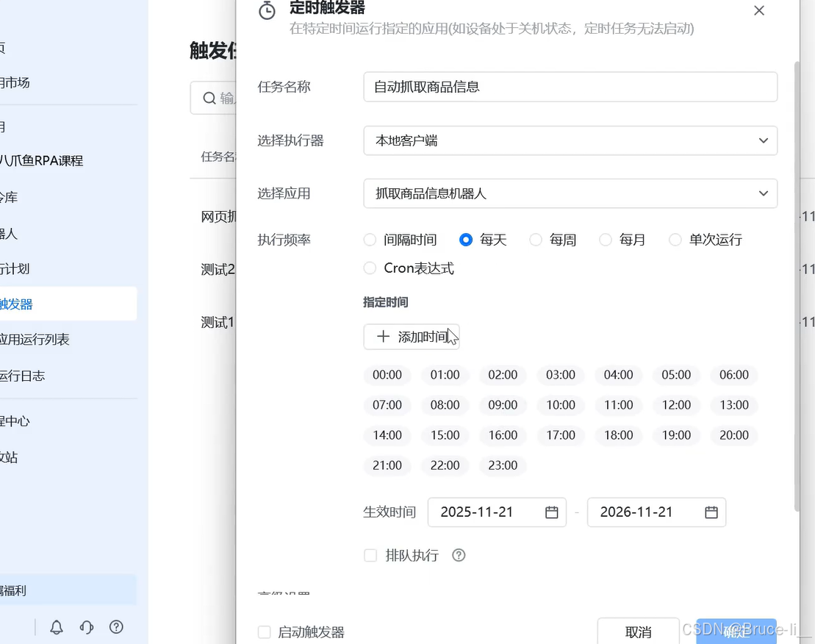Open customer support headset icon
The width and height of the screenshot is (815, 644).
[87, 627]
